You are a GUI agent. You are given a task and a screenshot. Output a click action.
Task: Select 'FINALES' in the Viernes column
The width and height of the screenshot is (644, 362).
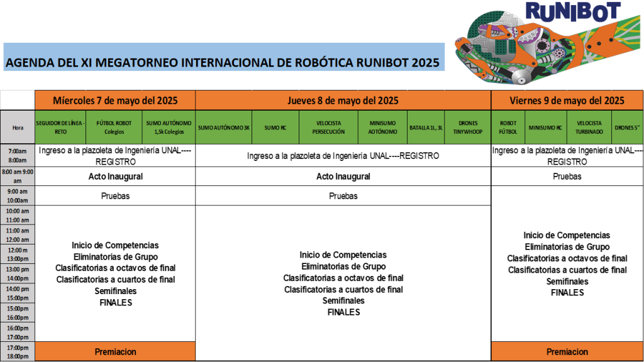[567, 293]
